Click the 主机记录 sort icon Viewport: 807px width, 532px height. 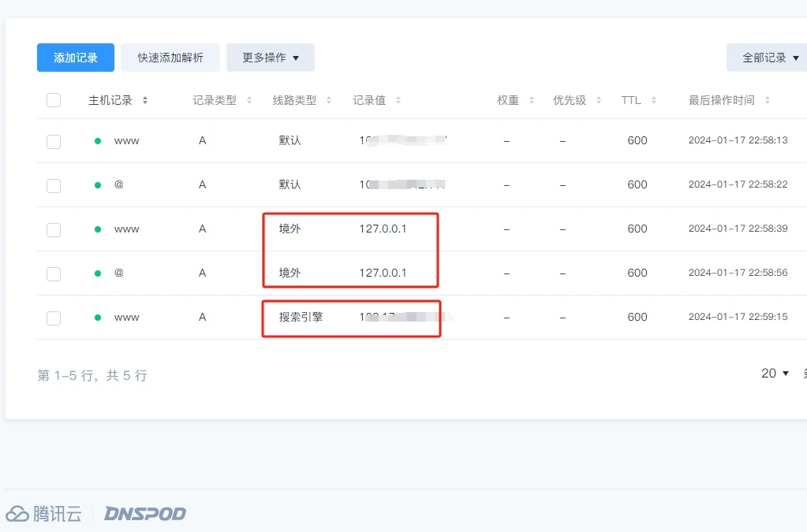click(x=145, y=101)
